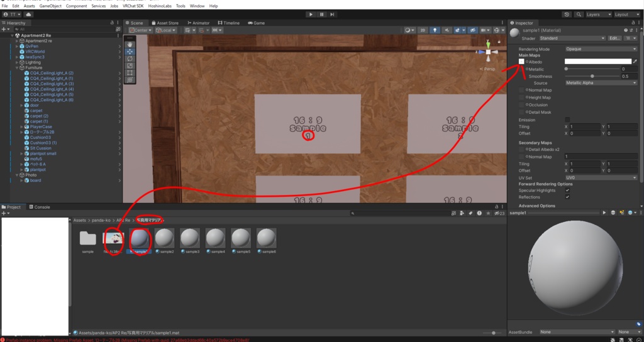Open the cloud services icon

pos(28,14)
